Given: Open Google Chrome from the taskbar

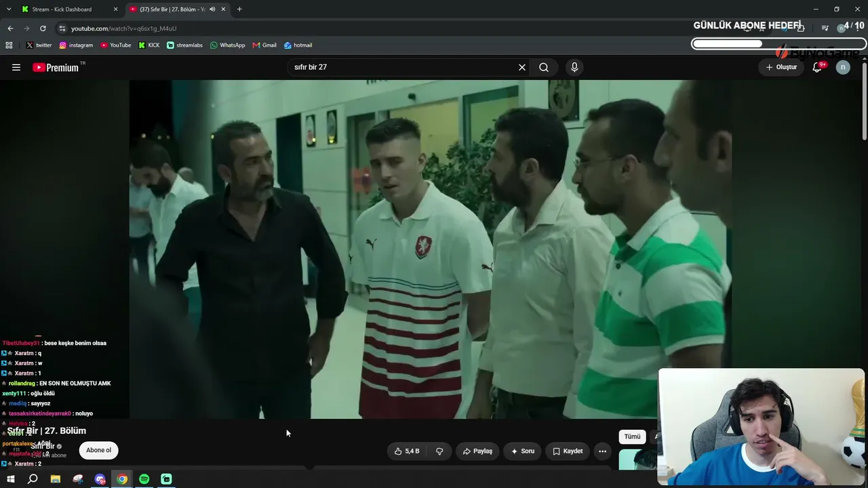Looking at the screenshot, I should 122,479.
